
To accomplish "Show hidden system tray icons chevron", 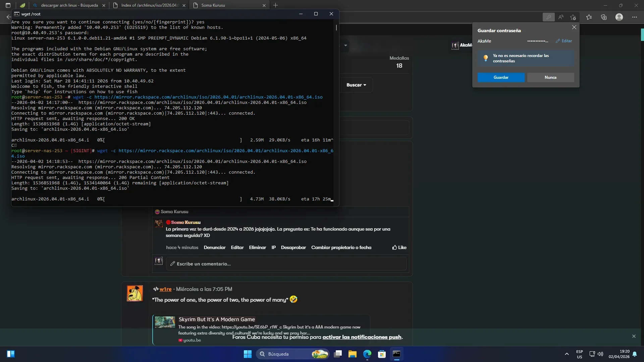I will 567,354.
